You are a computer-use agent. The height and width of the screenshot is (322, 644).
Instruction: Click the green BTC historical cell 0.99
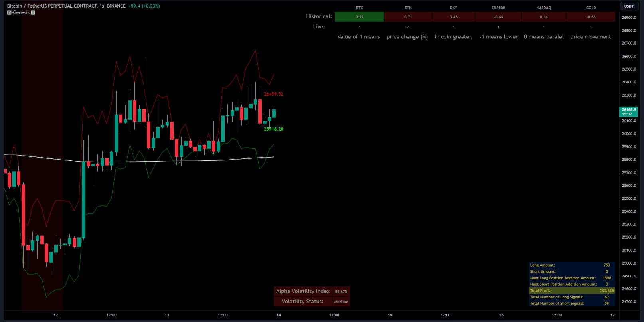(359, 17)
